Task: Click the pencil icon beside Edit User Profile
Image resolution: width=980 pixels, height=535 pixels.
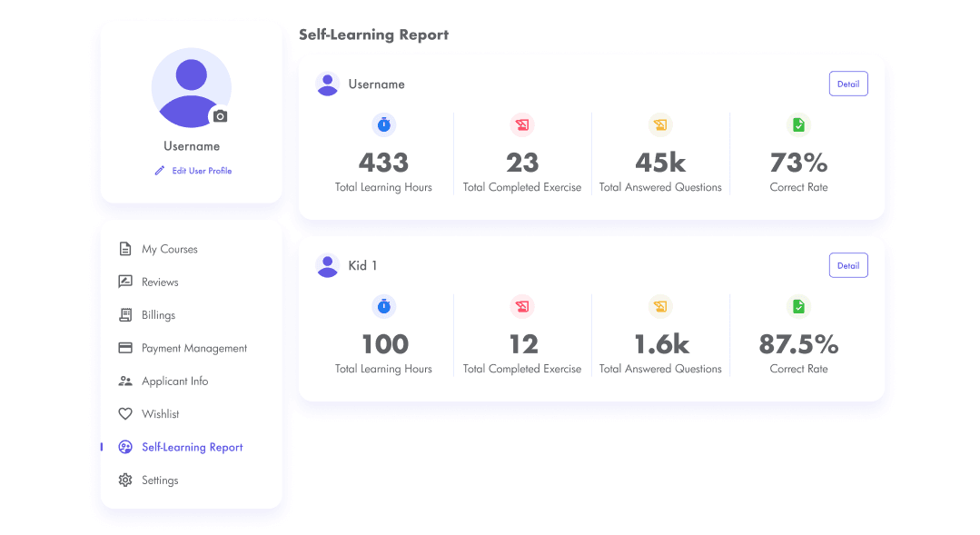Action: [160, 170]
